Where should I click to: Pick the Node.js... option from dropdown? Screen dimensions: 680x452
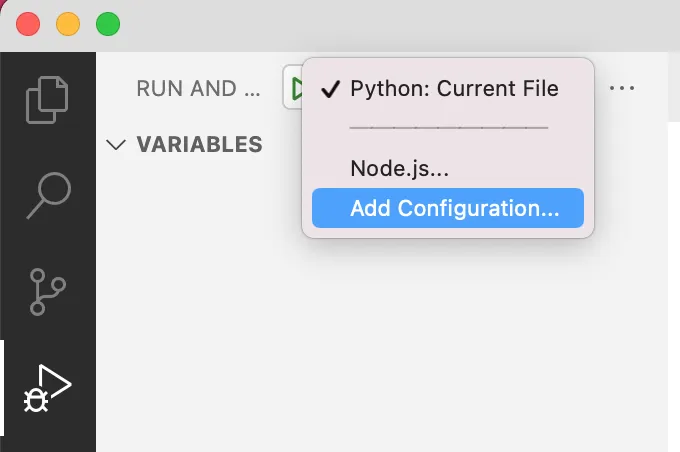(399, 169)
